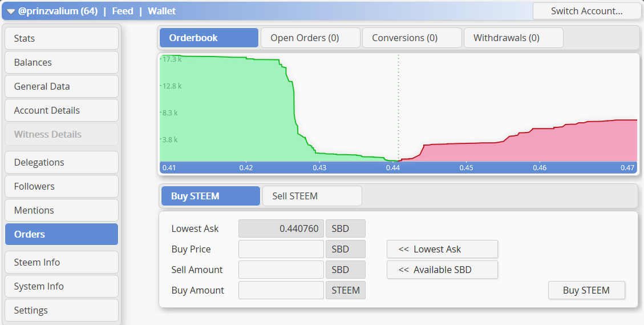Select the greyed Witness Details item
Screen dimensions: 644x325
tap(62, 134)
